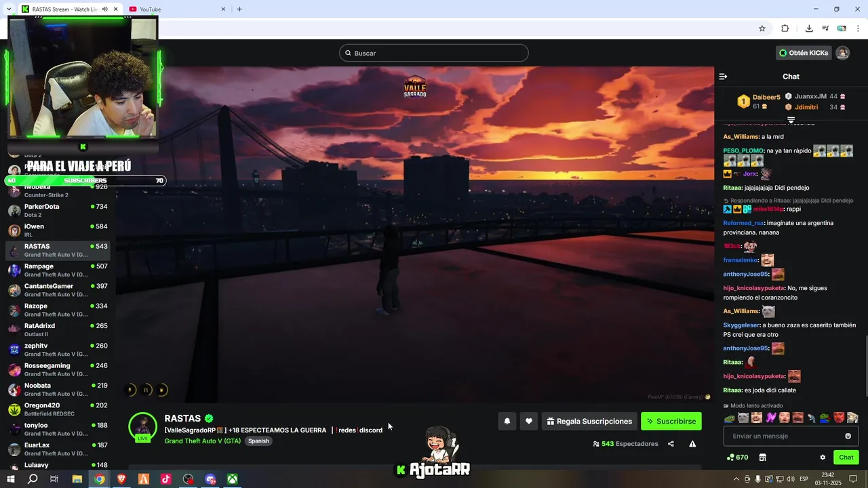Open Discord from taskbar
868x488 pixels.
point(210,479)
